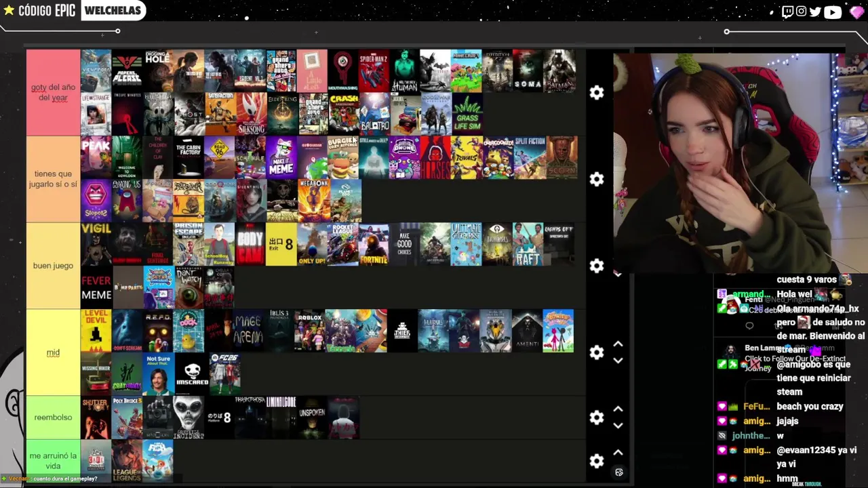The height and width of the screenshot is (488, 868).
Task: Pick the Fever Meme game tile
Action: pyautogui.click(x=96, y=287)
